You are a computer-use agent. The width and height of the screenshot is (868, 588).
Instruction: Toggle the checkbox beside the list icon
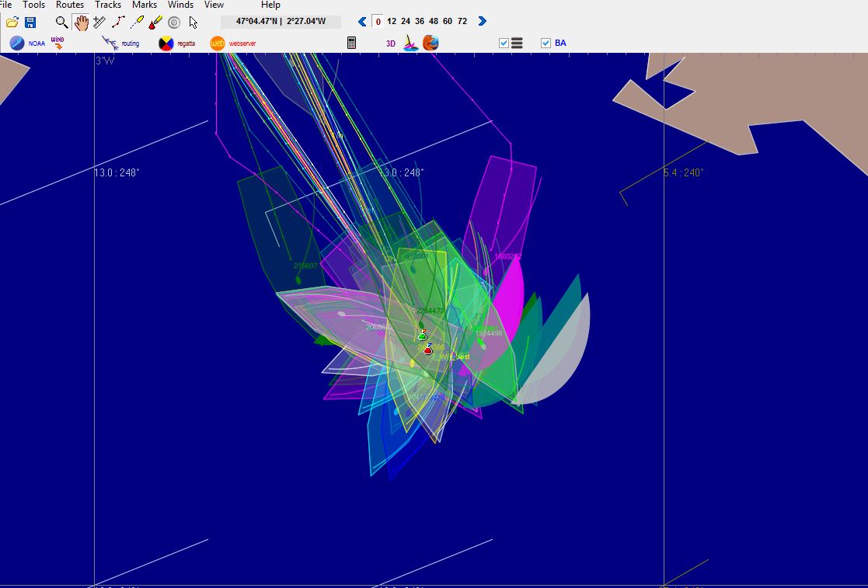coord(504,43)
